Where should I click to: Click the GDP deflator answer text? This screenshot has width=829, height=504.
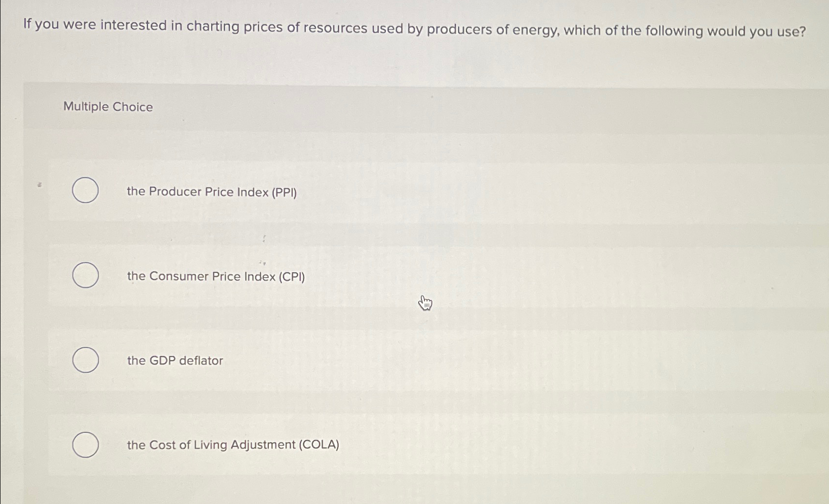[174, 361]
